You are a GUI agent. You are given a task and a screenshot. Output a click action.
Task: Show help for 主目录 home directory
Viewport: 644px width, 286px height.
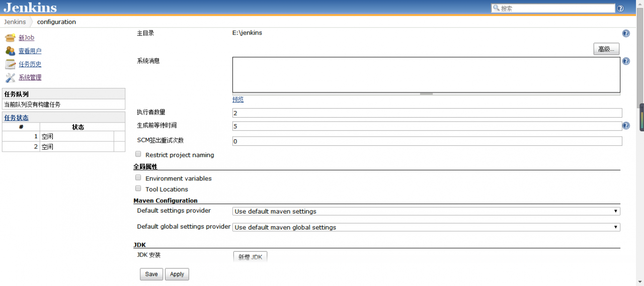coord(626,34)
